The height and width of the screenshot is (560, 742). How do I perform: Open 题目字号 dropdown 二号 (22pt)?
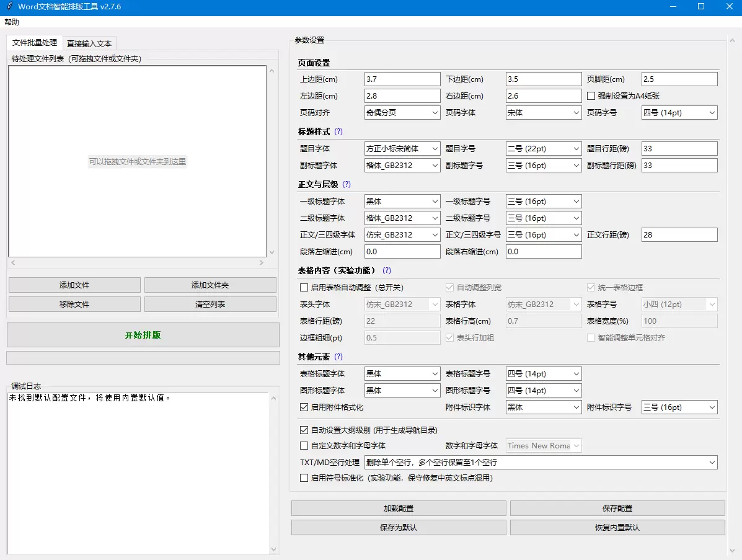[544, 149]
